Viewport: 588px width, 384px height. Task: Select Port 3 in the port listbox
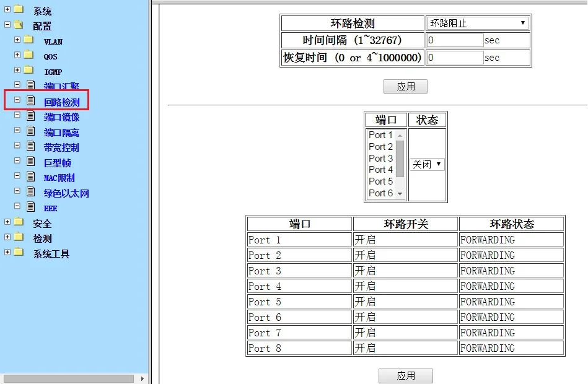point(380,158)
